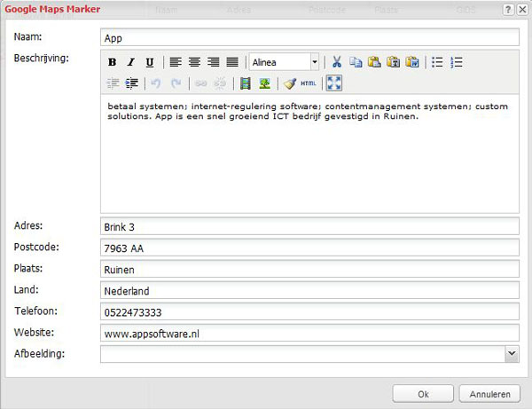Open help with the question mark button

tap(508, 10)
